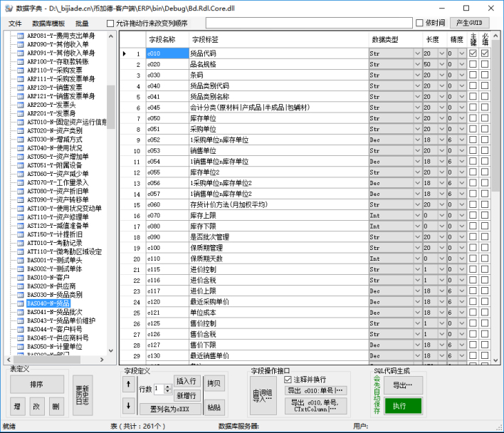Click the 增 add-table button
This screenshot has height=433, width=504.
(x=17, y=407)
